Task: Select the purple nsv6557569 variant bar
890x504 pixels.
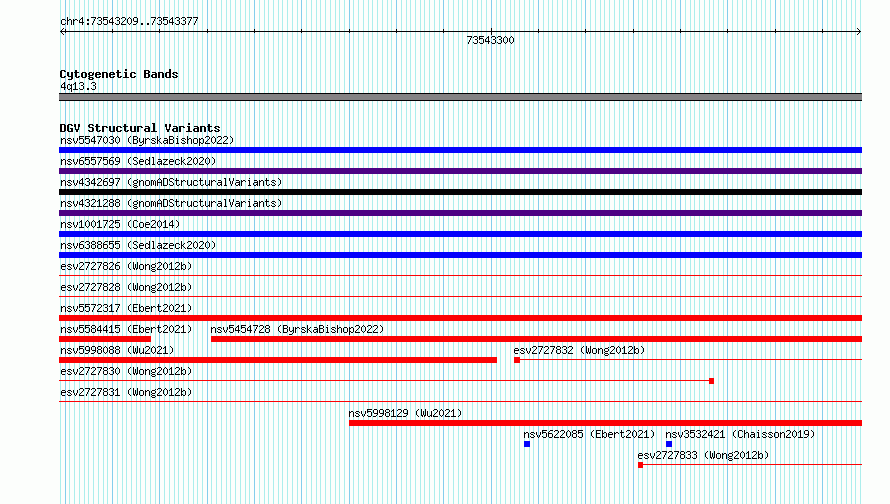Action: coord(460,171)
